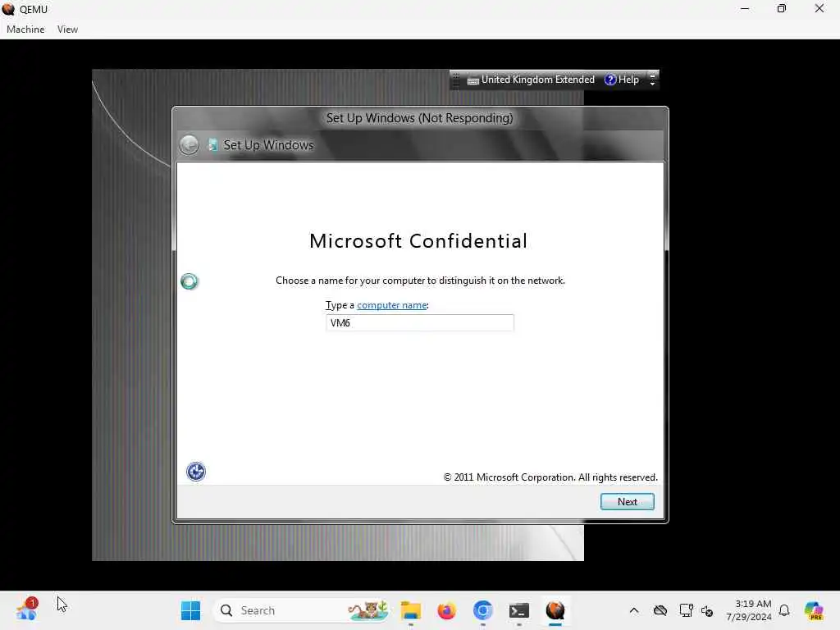Launch Firefox from the taskbar
Viewport: 840px width, 630px height.
[x=446, y=610]
